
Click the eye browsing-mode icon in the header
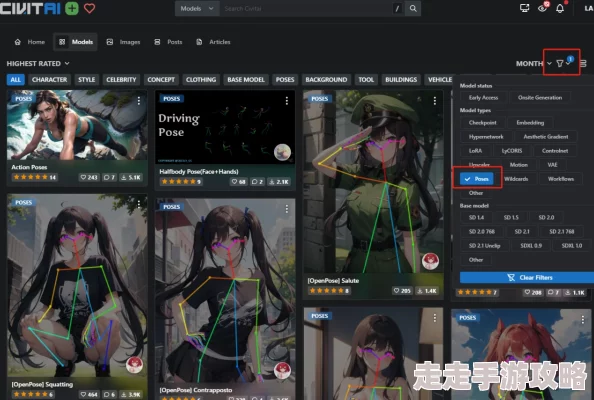pos(542,8)
